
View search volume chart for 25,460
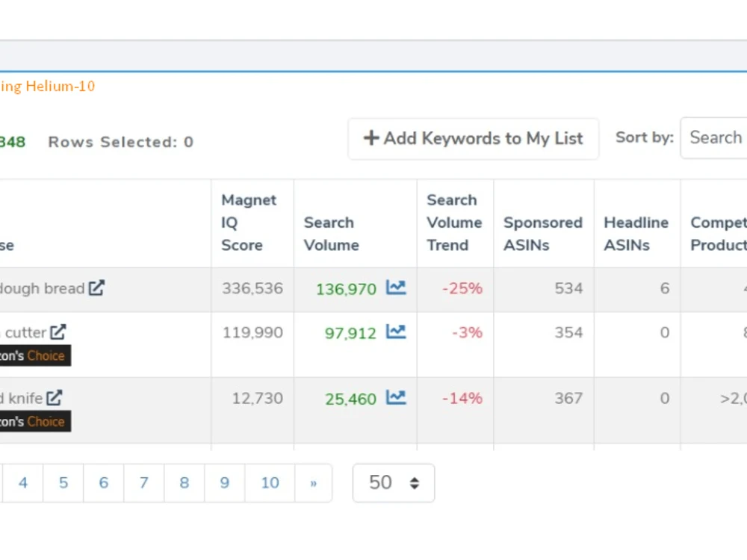point(396,398)
